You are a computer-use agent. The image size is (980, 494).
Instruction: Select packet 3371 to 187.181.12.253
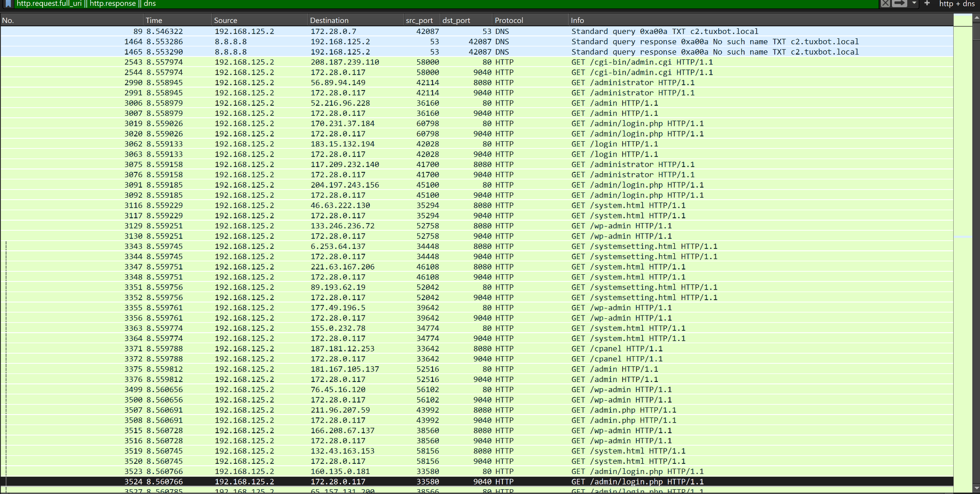point(477,348)
